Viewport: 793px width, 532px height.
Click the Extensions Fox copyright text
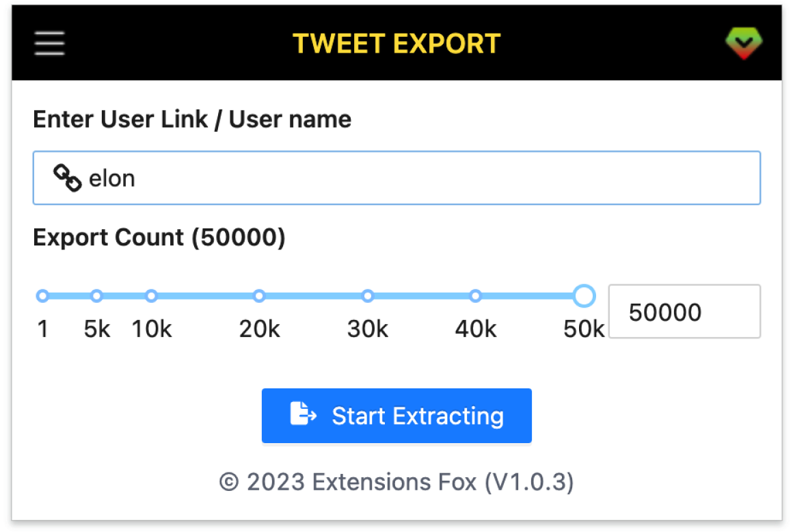[396, 482]
